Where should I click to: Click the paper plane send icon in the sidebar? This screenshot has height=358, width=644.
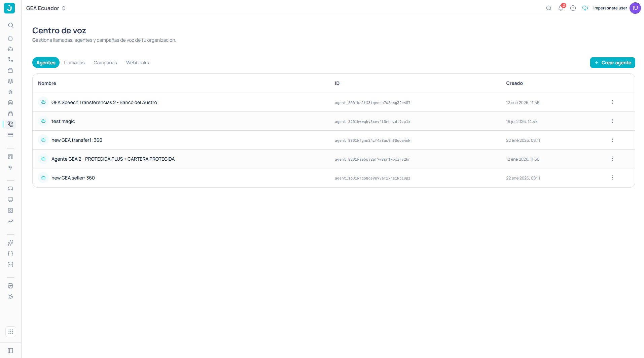pyautogui.click(x=10, y=167)
